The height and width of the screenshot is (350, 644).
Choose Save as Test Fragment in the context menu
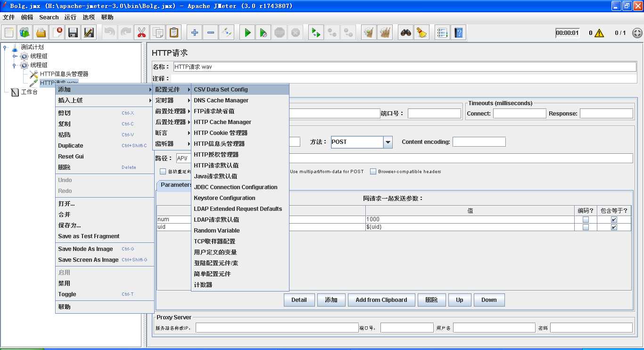(105, 236)
